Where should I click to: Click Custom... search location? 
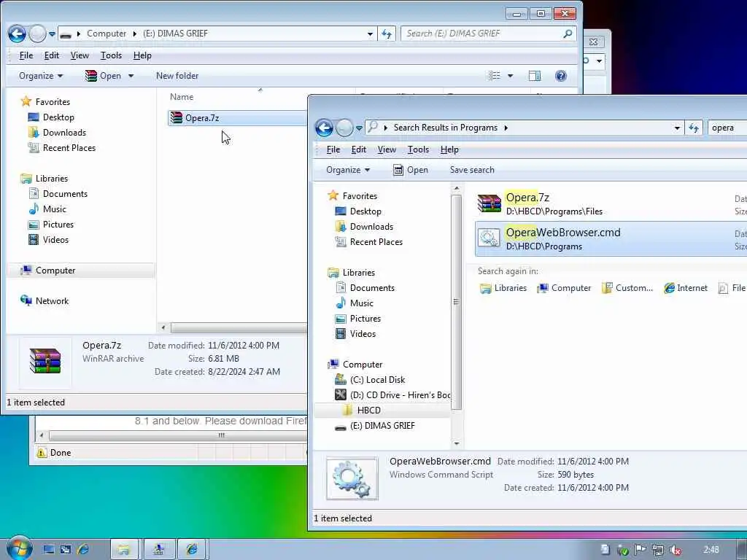(627, 288)
